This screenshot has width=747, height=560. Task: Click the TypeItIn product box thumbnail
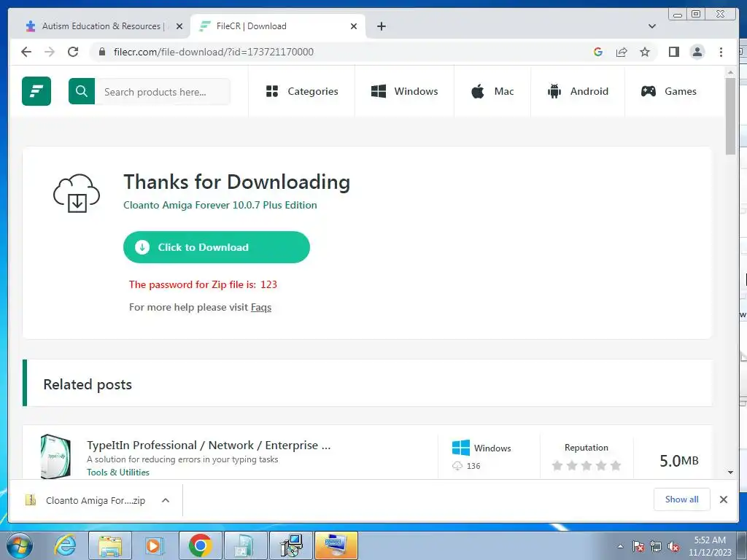(x=55, y=456)
